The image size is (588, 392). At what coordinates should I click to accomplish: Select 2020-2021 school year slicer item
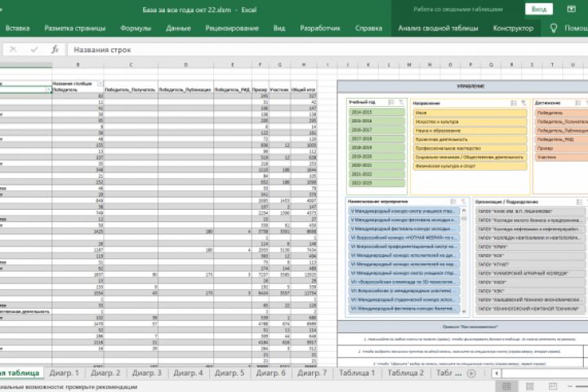click(x=376, y=166)
